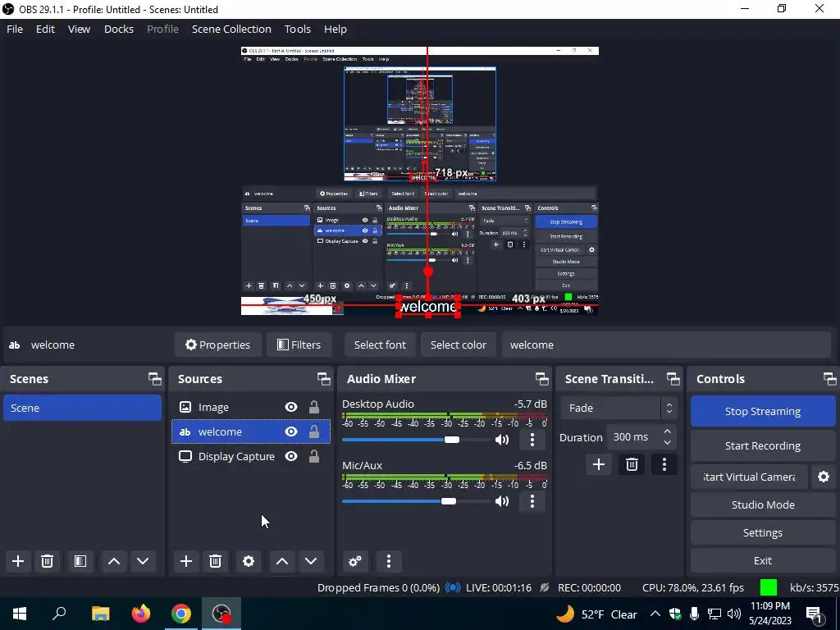Screen dimensions: 840x630
Task: Lock the Image source
Action: tap(314, 407)
